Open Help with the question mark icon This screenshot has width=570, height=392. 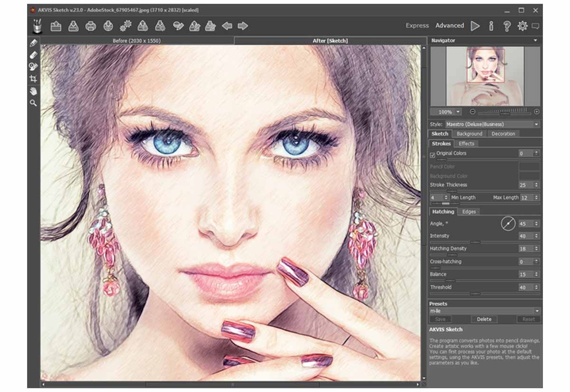507,26
